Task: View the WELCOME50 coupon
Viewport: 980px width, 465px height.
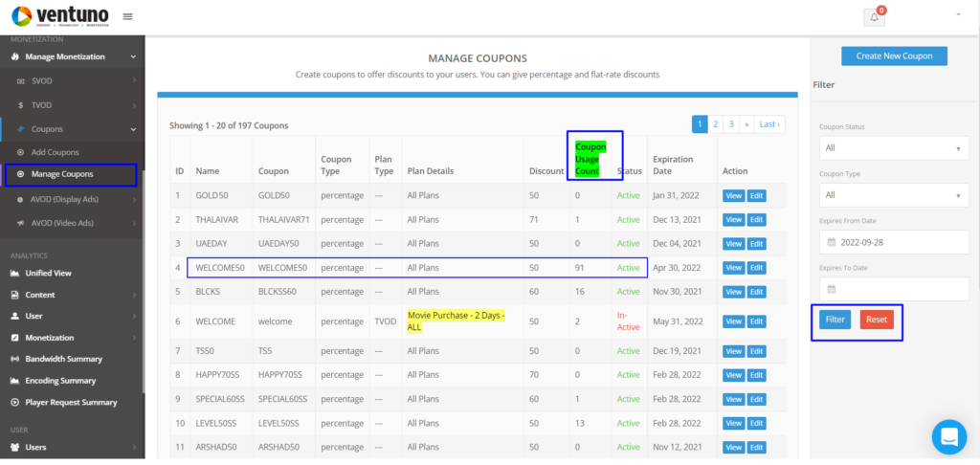Action: point(734,268)
